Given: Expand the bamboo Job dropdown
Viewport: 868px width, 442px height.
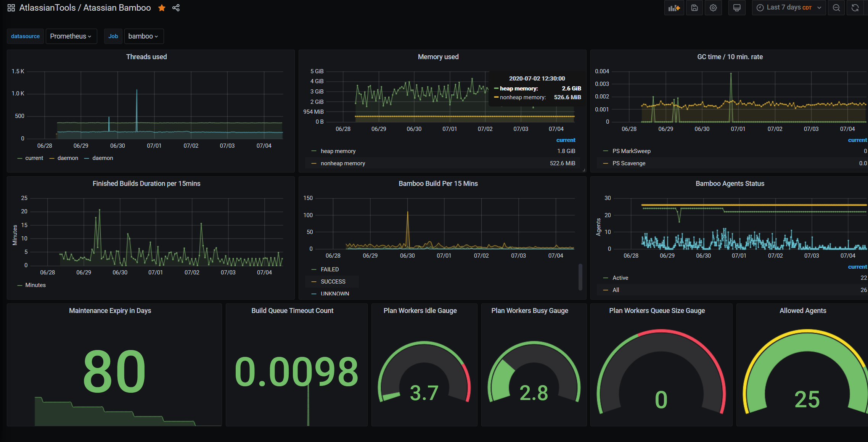Looking at the screenshot, I should [143, 36].
